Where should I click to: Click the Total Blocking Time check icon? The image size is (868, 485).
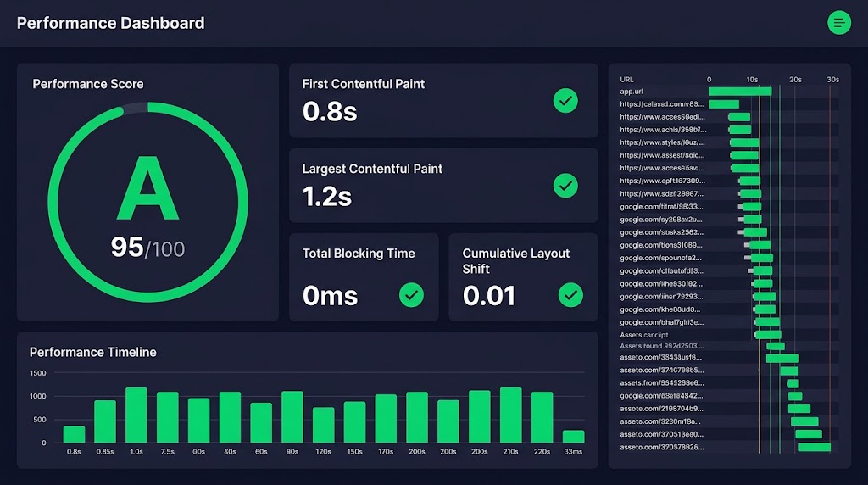coord(411,295)
